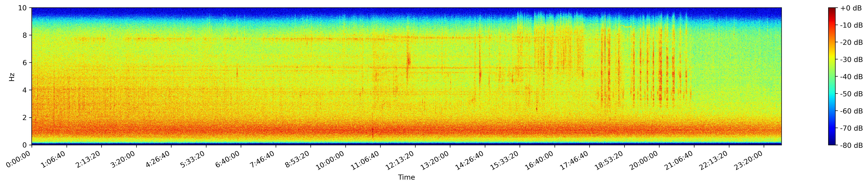Click the 8 Hz frequency tick label
Viewport: 868px width, 186px height.
[25, 35]
